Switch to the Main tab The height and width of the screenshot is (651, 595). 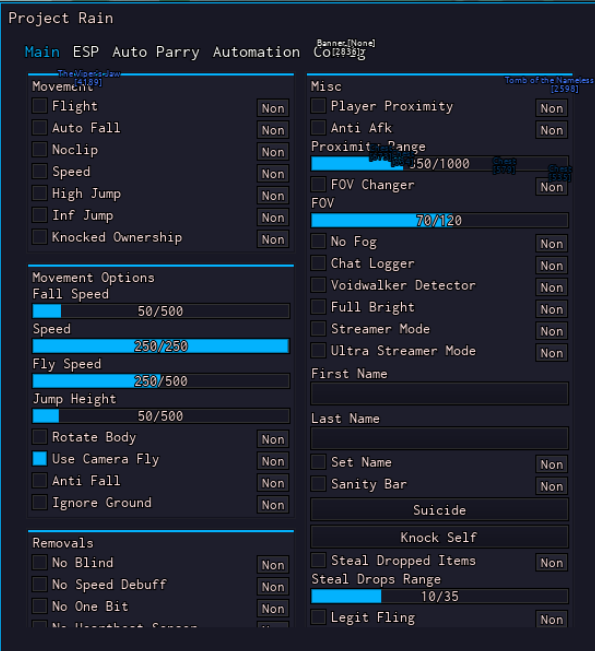(x=42, y=52)
